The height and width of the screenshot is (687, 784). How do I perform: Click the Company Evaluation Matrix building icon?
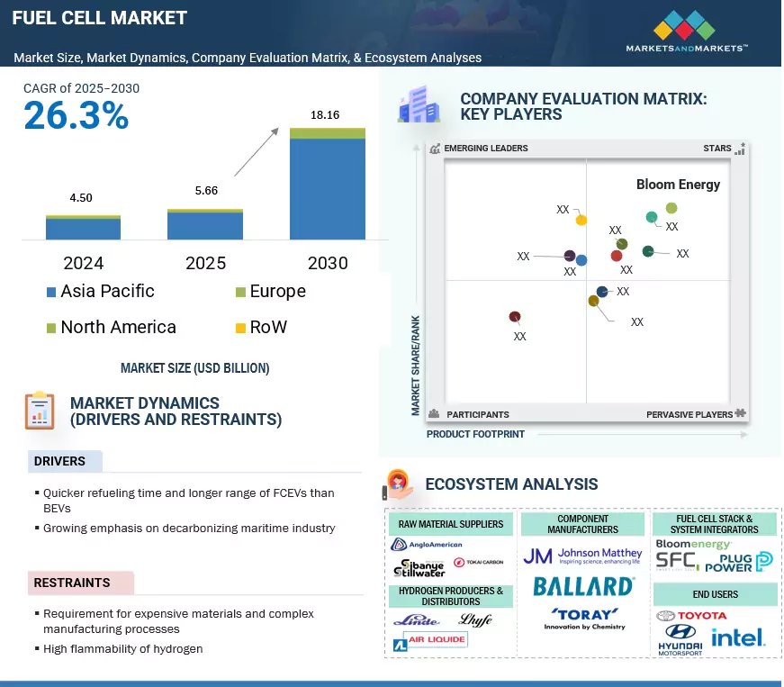417,104
